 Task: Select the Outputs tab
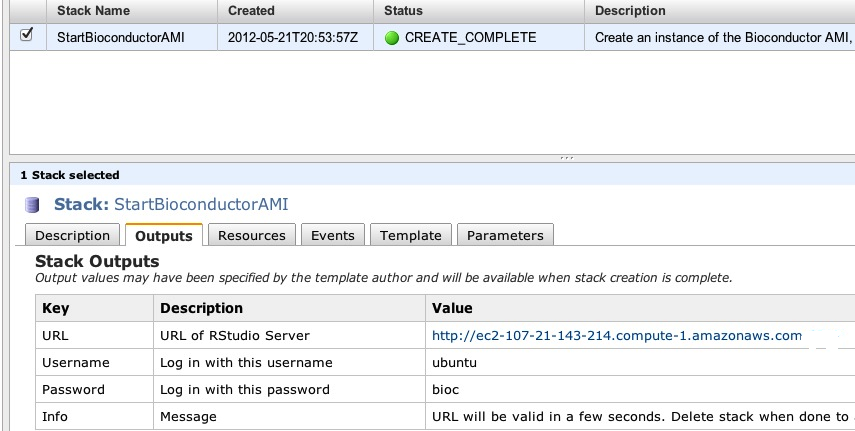coord(164,235)
